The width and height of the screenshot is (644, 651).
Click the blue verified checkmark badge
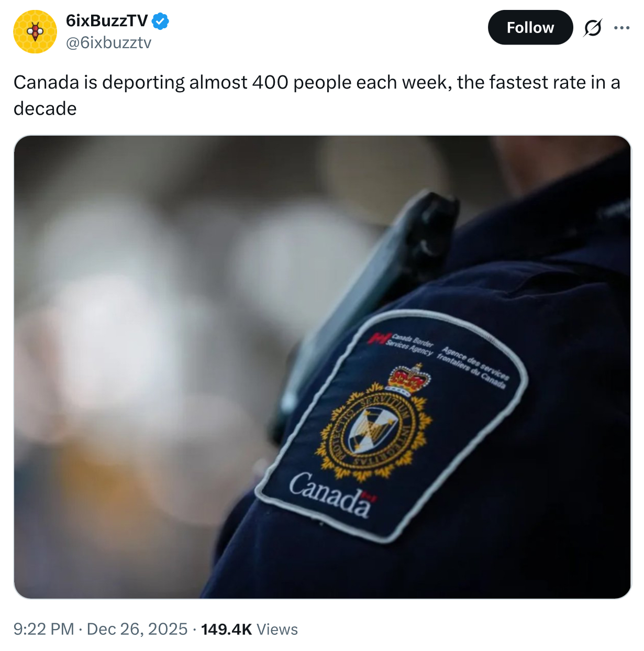point(160,21)
